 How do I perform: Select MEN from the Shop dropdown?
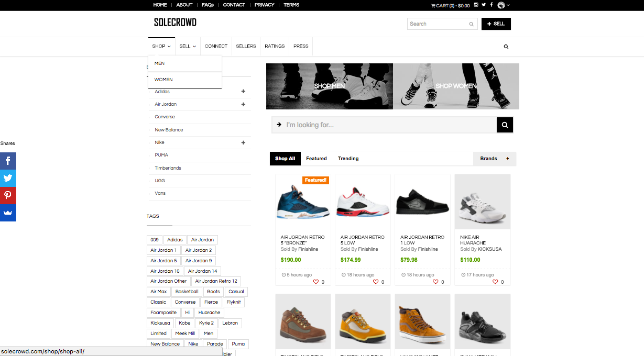coord(185,63)
